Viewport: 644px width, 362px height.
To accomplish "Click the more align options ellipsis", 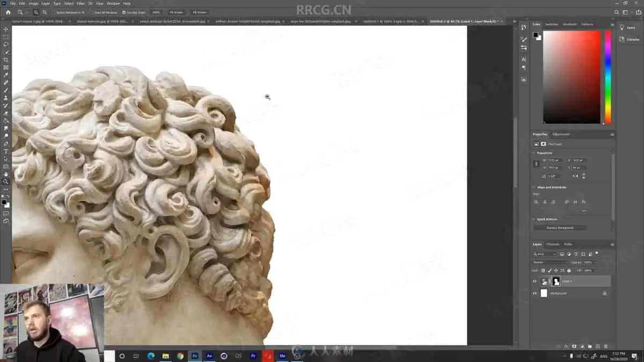I will click(x=584, y=211).
